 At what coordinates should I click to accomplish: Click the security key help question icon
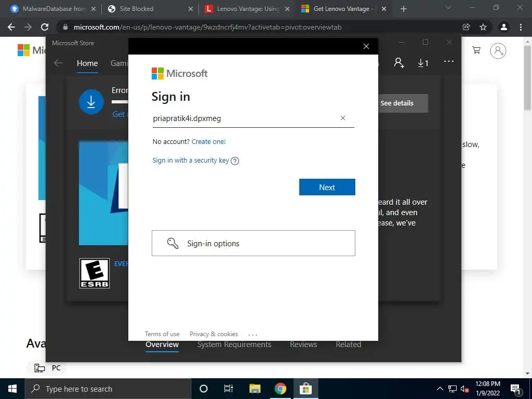(x=235, y=161)
